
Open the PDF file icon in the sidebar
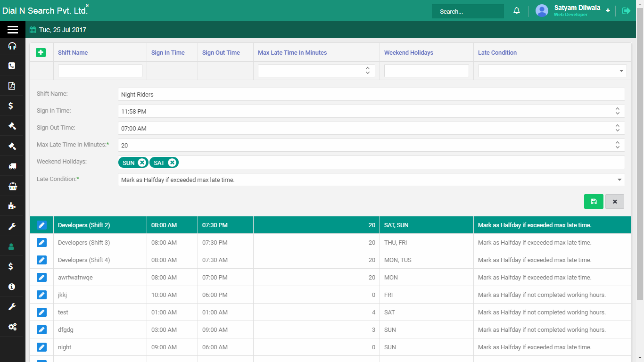[x=12, y=86]
